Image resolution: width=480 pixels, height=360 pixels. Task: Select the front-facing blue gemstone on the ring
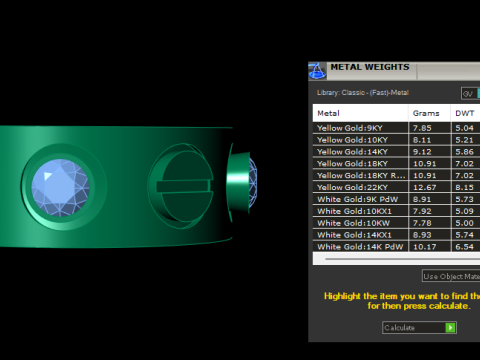(x=60, y=188)
